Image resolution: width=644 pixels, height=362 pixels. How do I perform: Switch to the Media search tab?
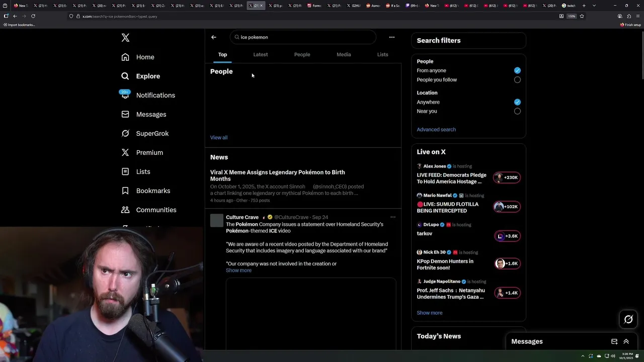[x=344, y=54]
